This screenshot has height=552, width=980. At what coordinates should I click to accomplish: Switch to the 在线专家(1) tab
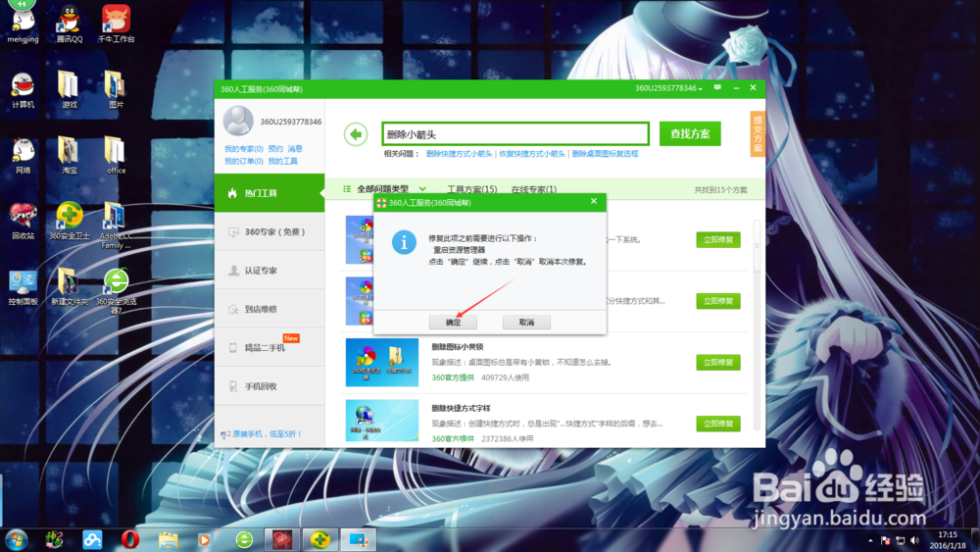534,189
